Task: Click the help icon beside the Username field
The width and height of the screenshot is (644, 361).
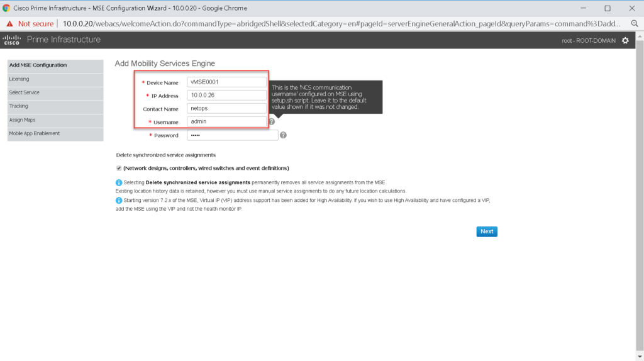Action: 272,122
